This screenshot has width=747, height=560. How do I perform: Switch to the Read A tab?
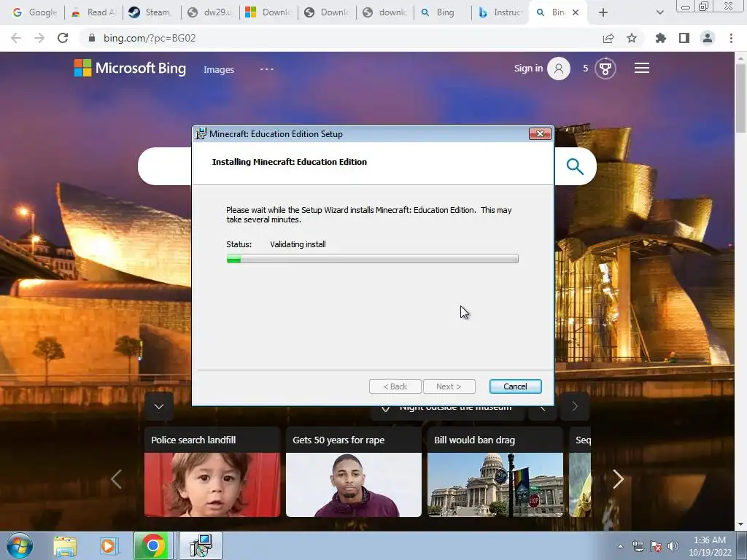pyautogui.click(x=93, y=12)
